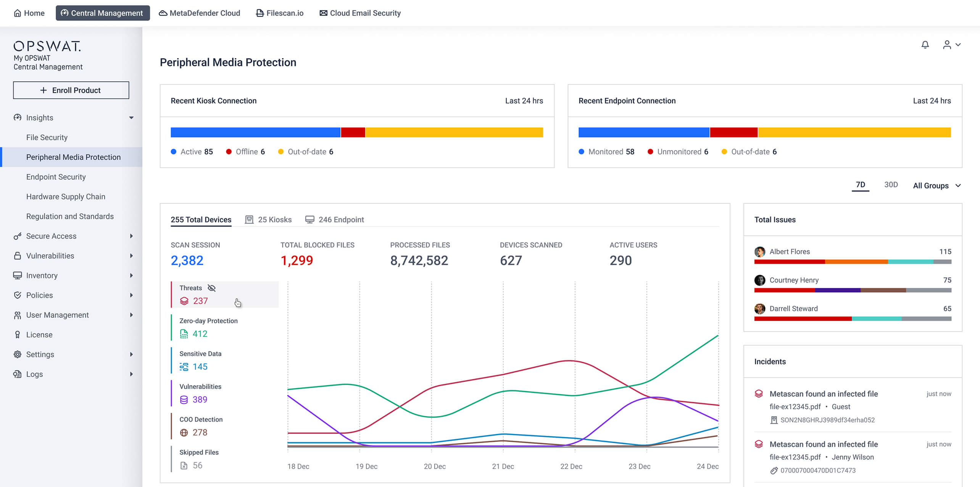Click the Enroll Product button

coord(71,90)
